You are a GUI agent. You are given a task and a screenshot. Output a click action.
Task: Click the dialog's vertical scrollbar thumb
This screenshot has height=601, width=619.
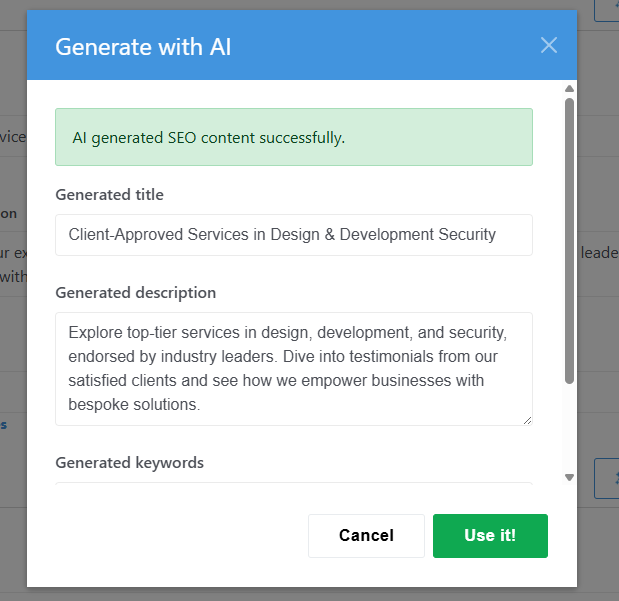coord(569,240)
